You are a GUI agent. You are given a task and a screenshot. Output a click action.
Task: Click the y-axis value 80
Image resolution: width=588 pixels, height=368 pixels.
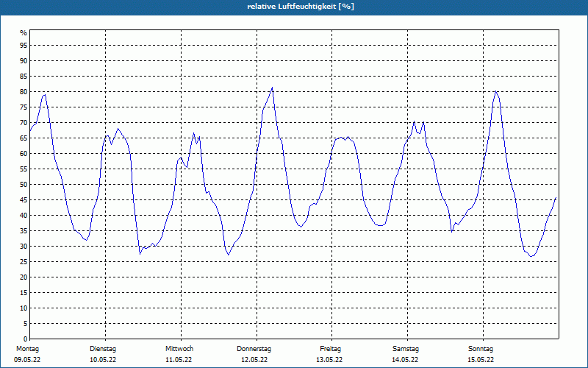pos(24,91)
